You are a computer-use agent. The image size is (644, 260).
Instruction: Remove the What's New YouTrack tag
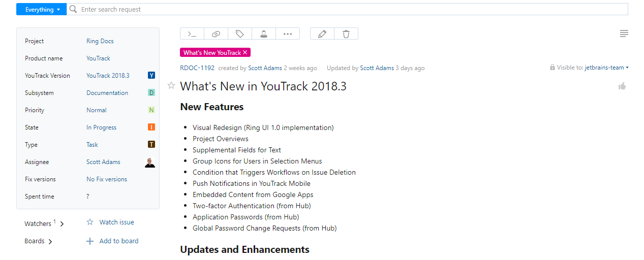click(x=245, y=53)
